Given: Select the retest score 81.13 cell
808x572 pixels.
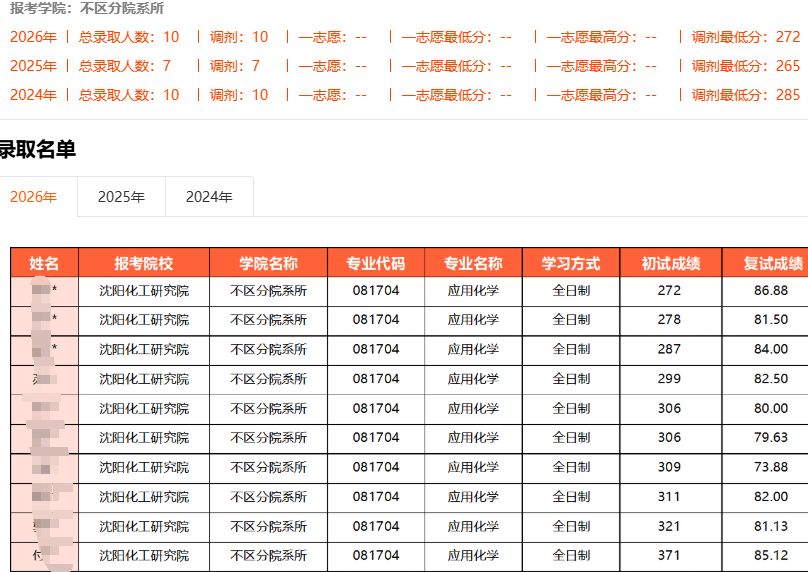Looking at the screenshot, I should coord(765,526).
